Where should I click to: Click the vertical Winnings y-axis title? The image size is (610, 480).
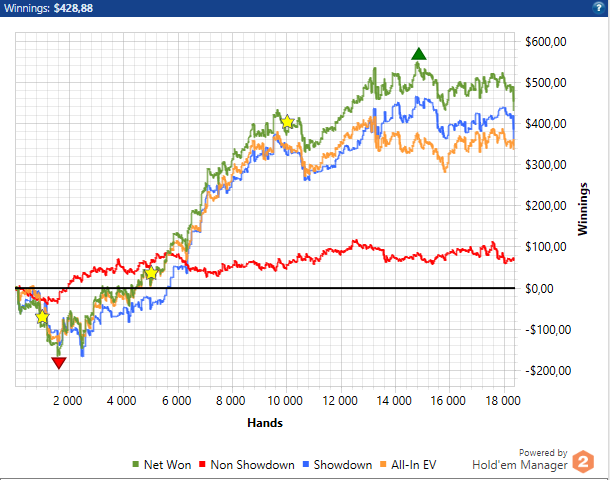pos(582,209)
